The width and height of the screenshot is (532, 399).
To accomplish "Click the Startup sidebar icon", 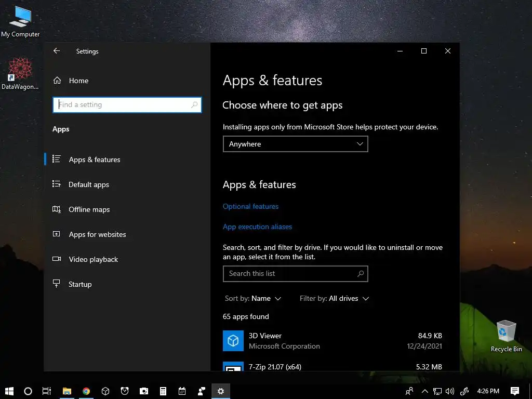I will point(56,284).
